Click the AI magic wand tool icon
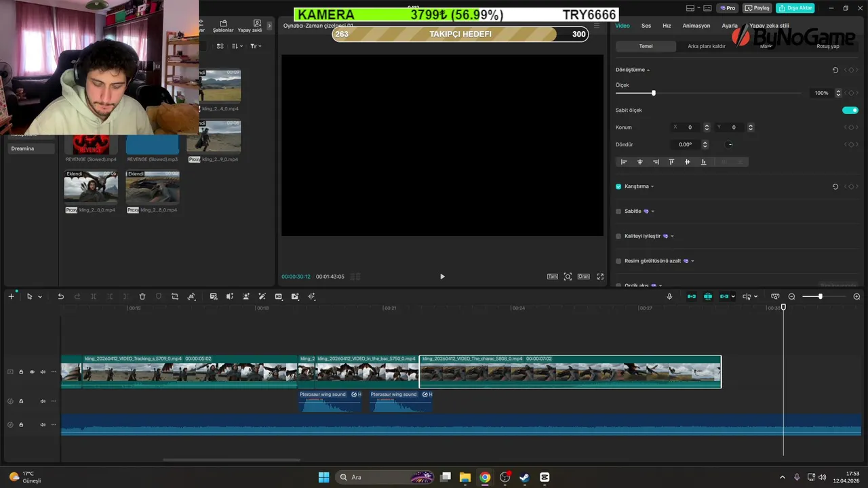868x488 pixels. coord(262,297)
